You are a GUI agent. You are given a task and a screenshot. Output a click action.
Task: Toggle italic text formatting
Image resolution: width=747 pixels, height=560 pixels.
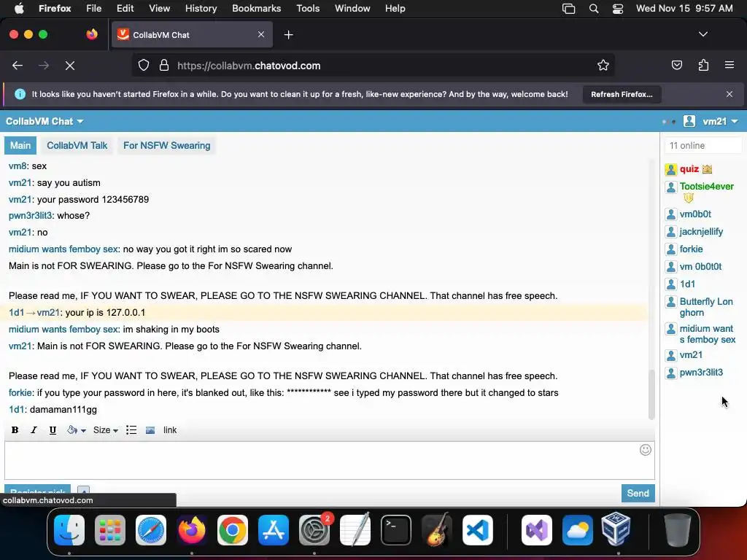tap(34, 430)
